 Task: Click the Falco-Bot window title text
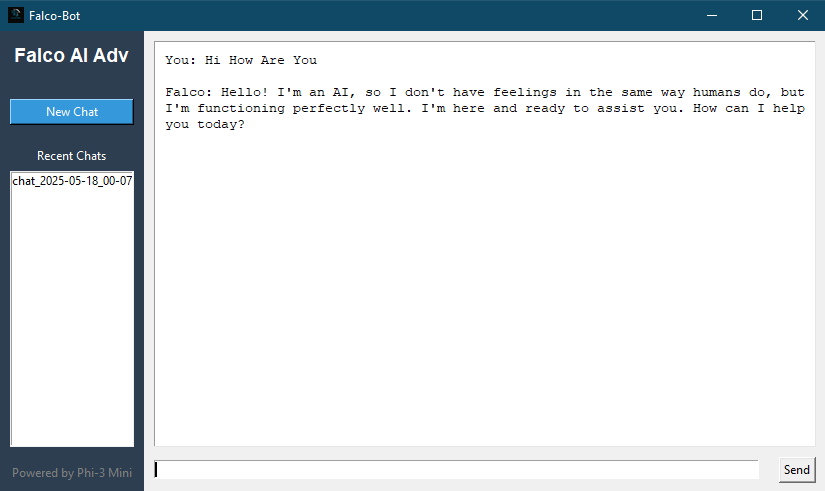point(55,16)
